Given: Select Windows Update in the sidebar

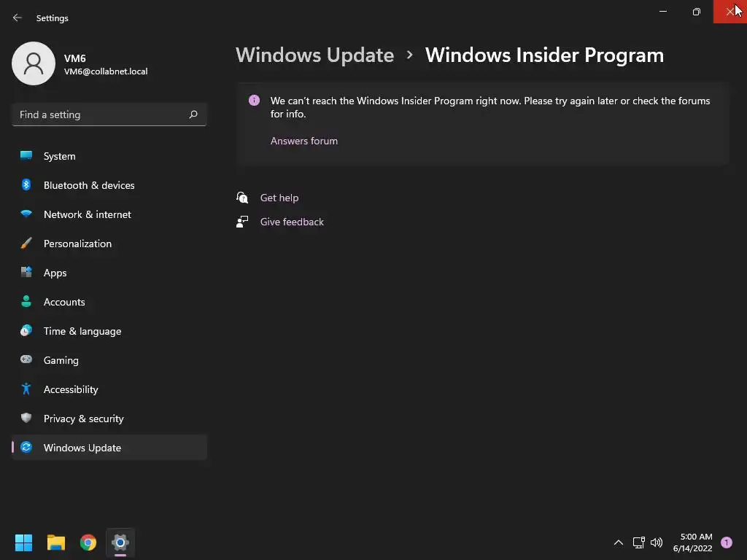Looking at the screenshot, I should point(109,448).
